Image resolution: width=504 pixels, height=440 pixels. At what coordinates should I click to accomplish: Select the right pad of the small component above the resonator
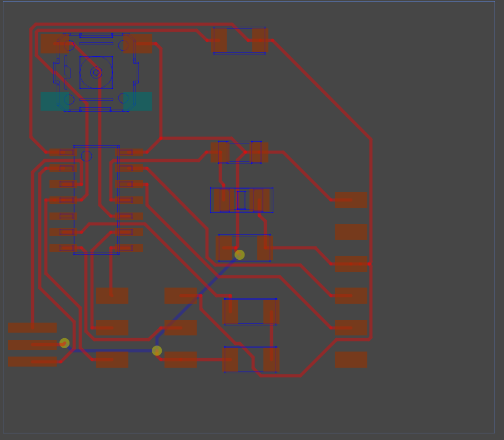tap(259, 152)
